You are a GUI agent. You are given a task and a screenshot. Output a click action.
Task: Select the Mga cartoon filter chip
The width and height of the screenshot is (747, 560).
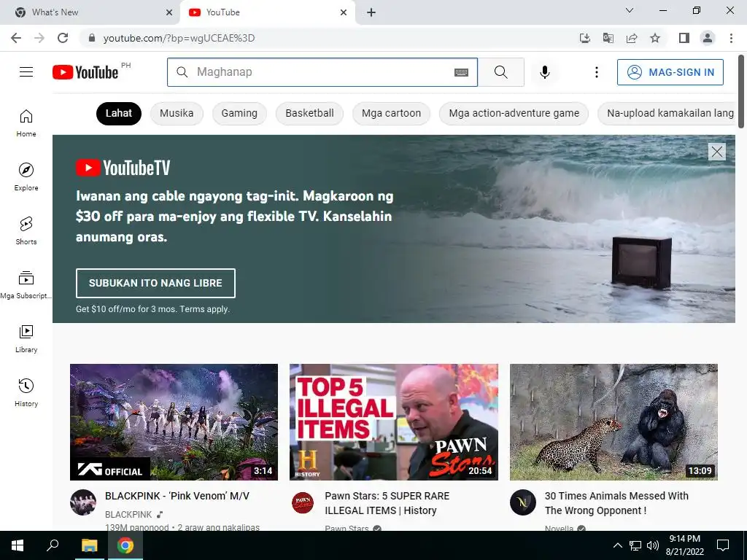[x=391, y=113]
